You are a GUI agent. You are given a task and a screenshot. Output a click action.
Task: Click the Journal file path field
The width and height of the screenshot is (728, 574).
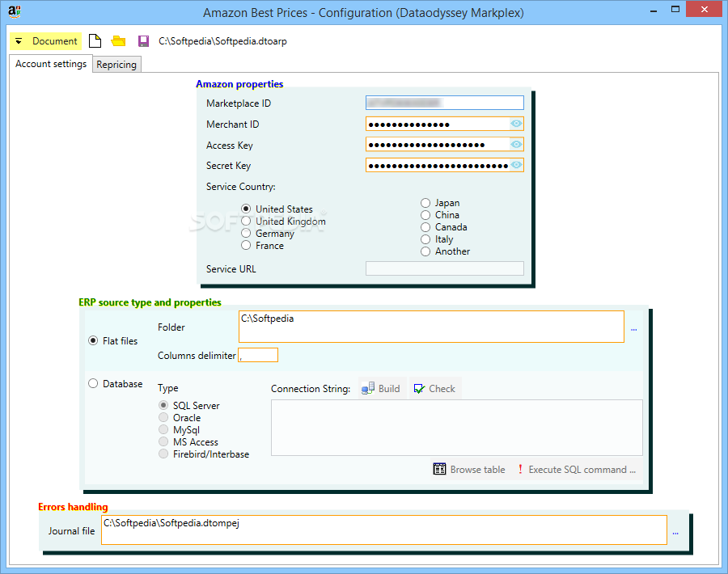[384, 530]
